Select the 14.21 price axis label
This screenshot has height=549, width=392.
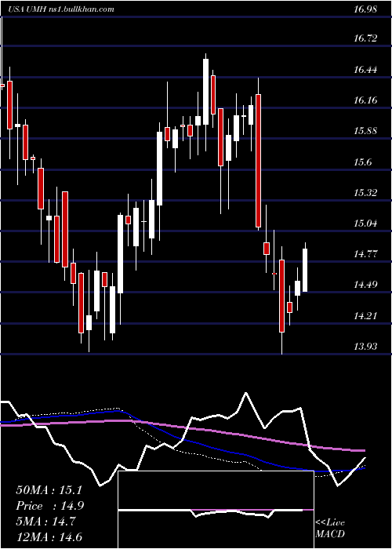(x=365, y=316)
